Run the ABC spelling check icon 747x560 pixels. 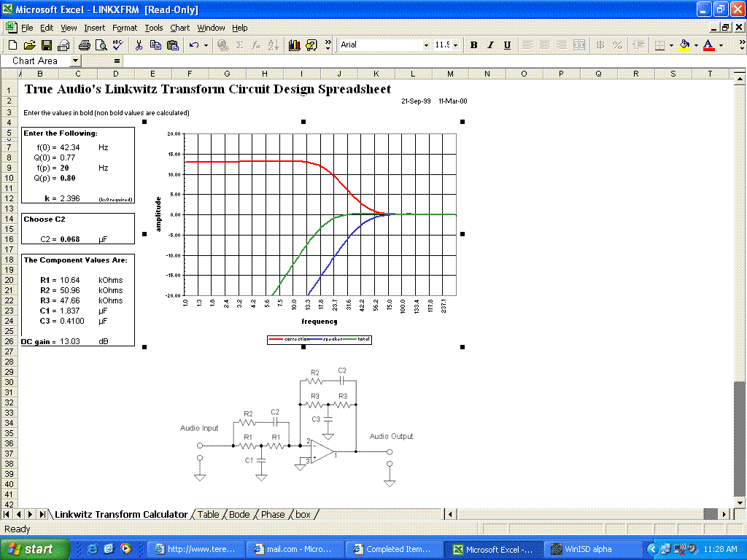click(x=117, y=44)
